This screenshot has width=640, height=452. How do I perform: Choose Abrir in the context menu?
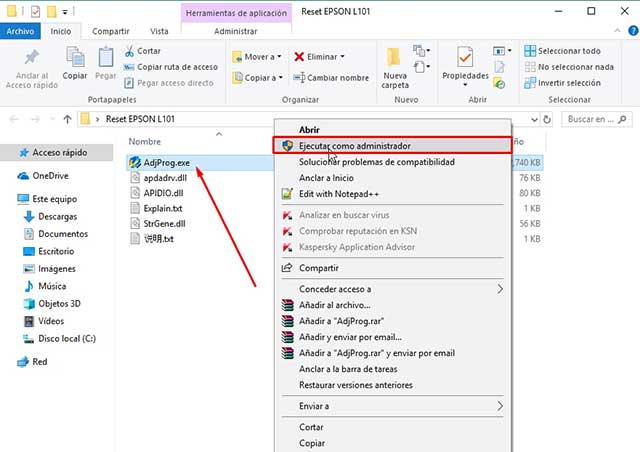click(392, 130)
